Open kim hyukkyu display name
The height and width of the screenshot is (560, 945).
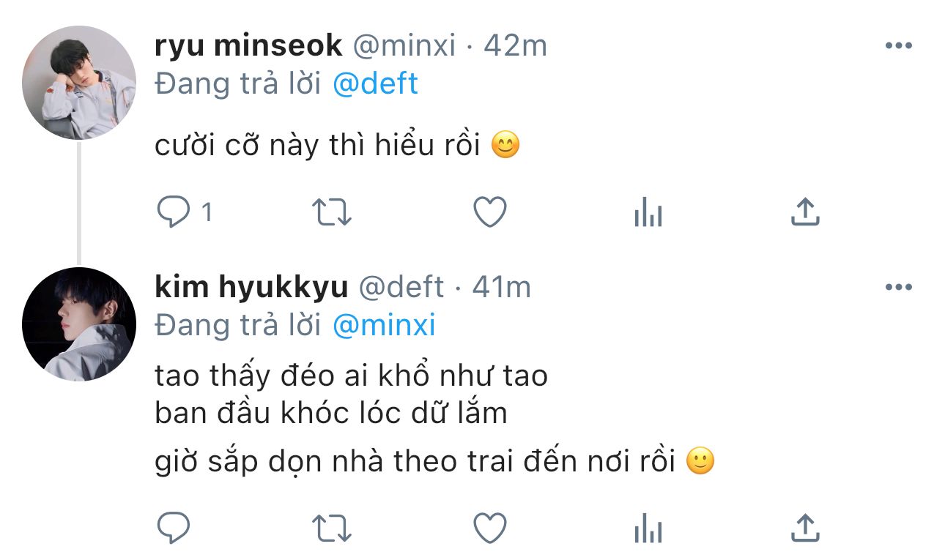tap(251, 288)
